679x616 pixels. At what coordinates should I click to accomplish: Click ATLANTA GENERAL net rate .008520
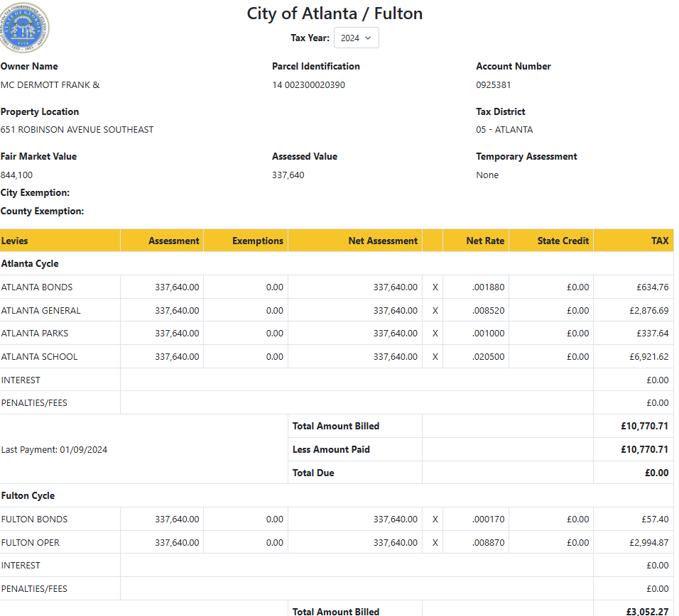point(488,311)
